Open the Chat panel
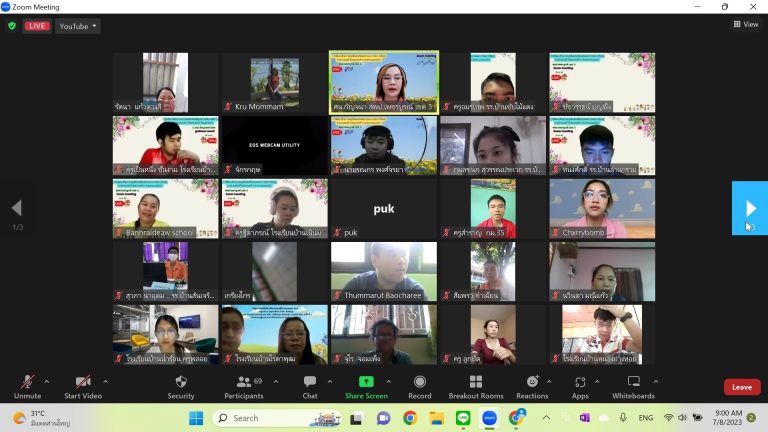The image size is (768, 432). click(310, 385)
